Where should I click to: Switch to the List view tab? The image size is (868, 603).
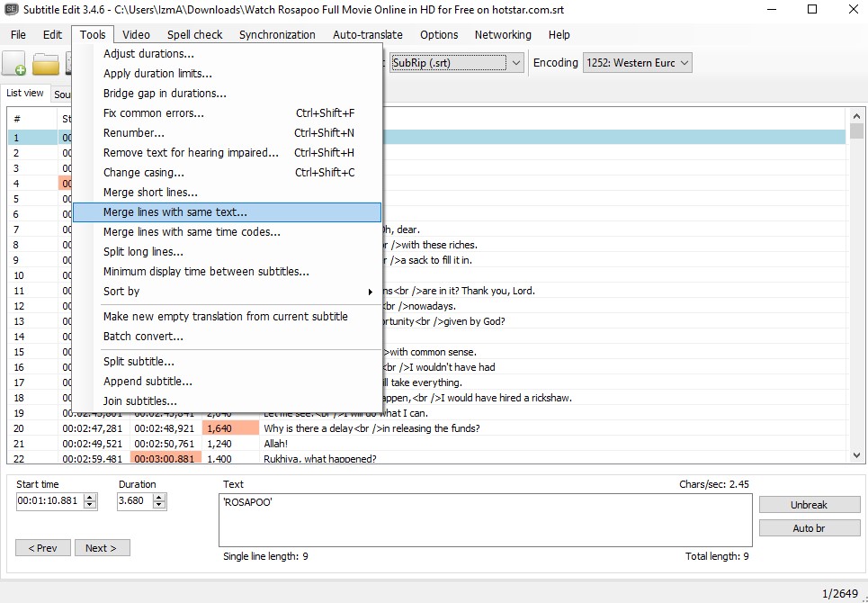pos(25,94)
